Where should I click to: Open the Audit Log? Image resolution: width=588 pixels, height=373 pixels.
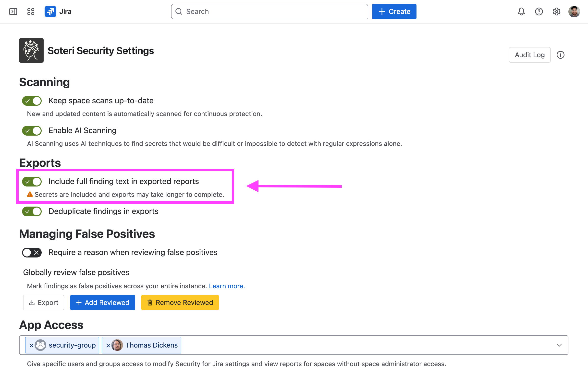(530, 55)
